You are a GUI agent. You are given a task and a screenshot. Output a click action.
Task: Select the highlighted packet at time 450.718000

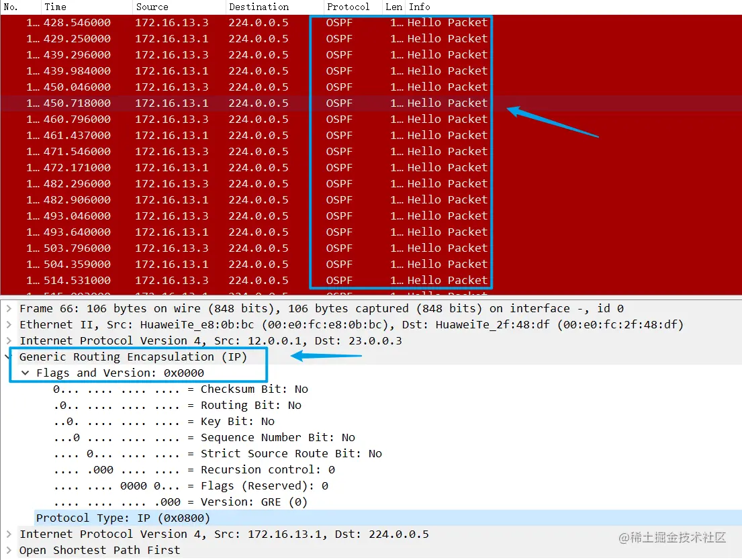coord(371,103)
